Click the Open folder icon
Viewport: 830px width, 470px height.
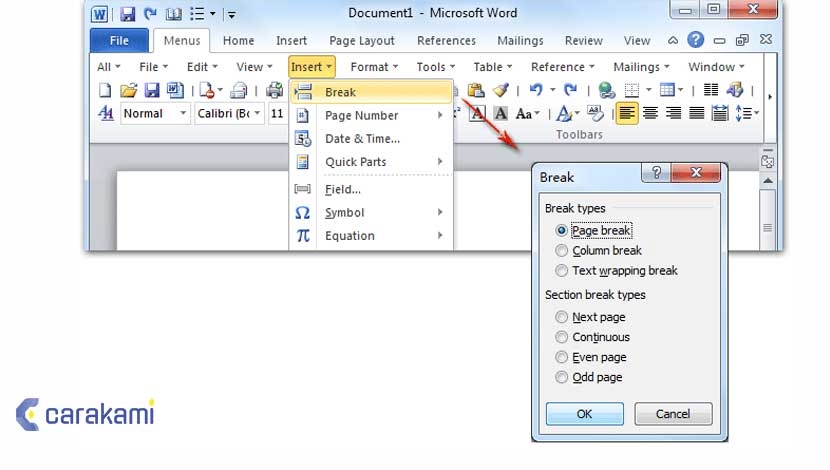point(128,91)
